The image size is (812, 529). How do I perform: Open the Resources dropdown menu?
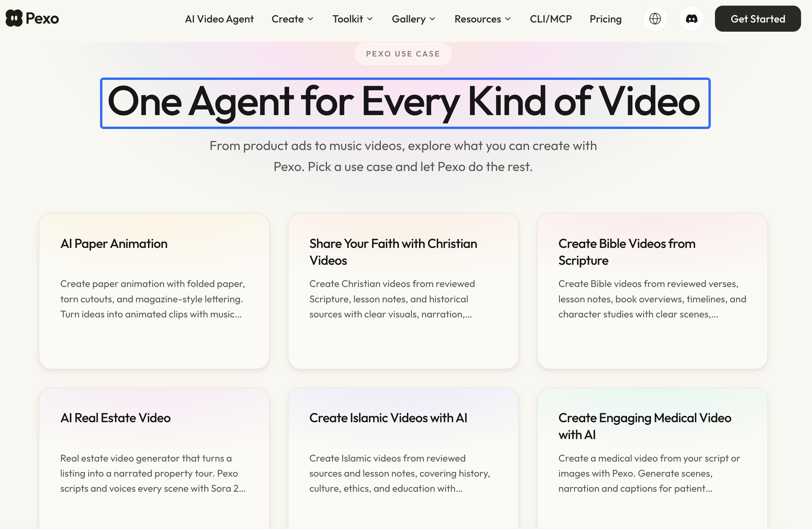[x=482, y=19]
